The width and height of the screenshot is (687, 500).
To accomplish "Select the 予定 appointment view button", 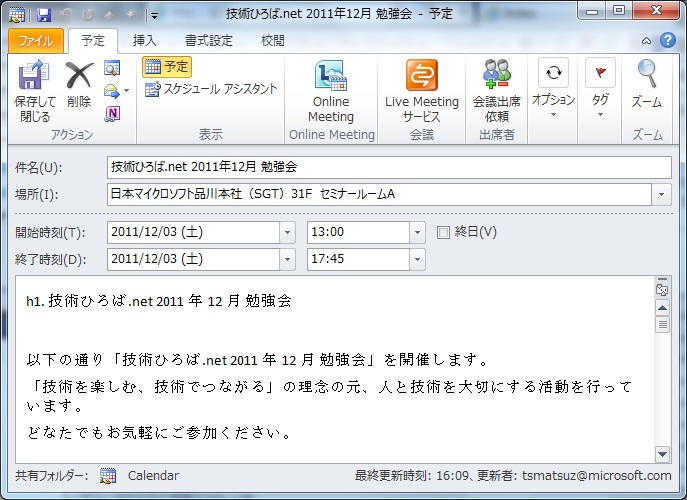I will coord(167,67).
